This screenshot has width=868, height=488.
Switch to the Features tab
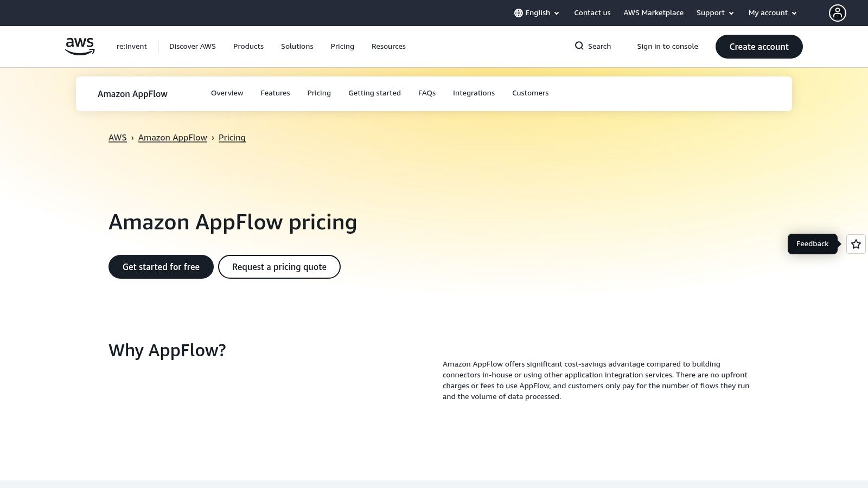click(275, 93)
